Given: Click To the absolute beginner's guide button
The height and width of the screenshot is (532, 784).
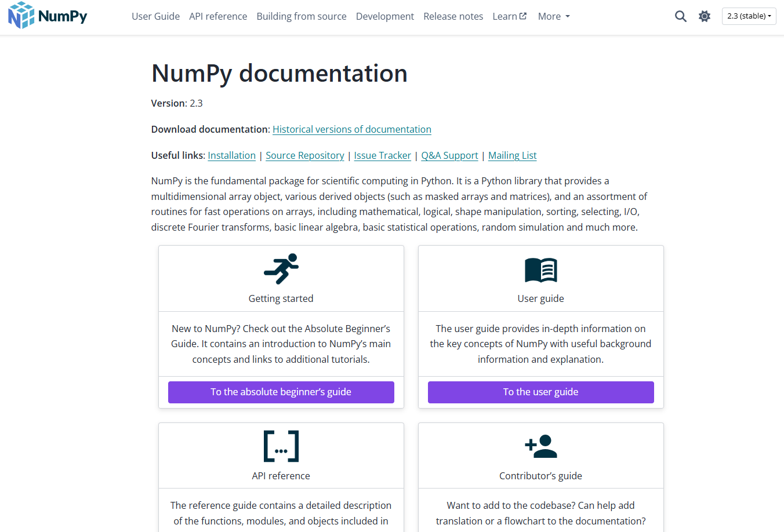Looking at the screenshot, I should pyautogui.click(x=281, y=392).
